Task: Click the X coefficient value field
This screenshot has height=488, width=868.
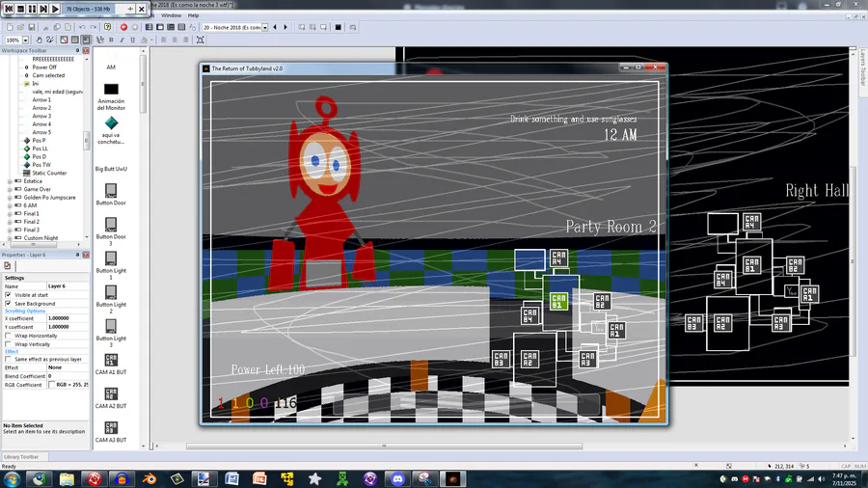Action: [x=68, y=318]
